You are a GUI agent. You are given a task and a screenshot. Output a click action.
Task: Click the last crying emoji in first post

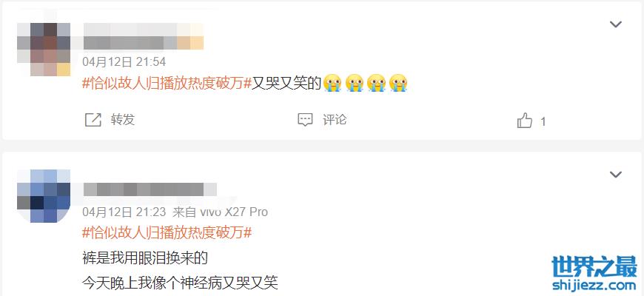pyautogui.click(x=398, y=83)
